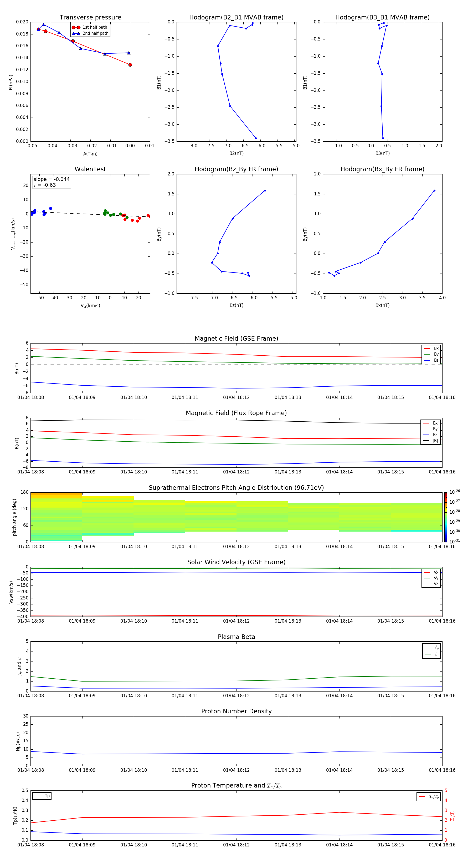Click the 'B2(nT)' x-axis label
The image size is (473, 868).
pyautogui.click(x=236, y=153)
